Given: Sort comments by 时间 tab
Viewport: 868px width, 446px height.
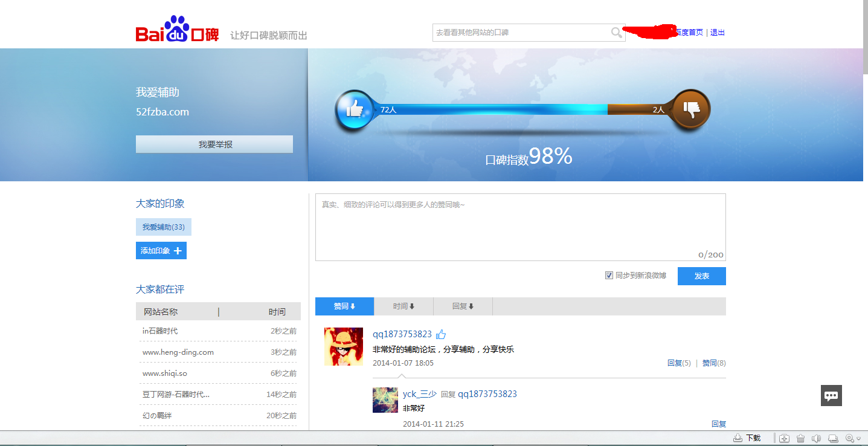Looking at the screenshot, I should tap(403, 306).
